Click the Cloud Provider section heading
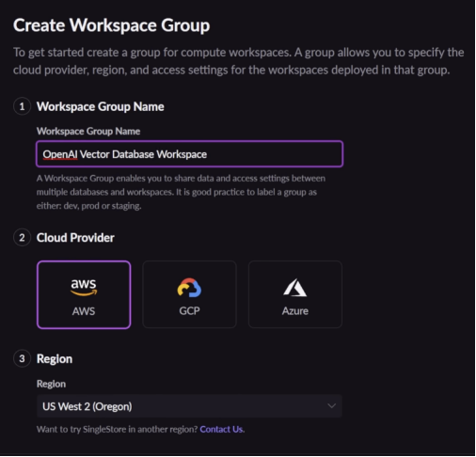The image size is (476, 457). 75,238
